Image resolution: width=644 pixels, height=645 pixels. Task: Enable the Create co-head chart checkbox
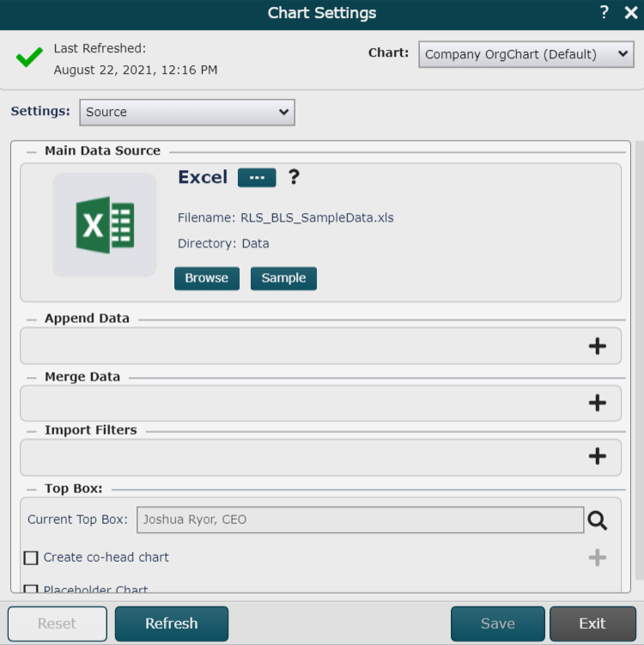coord(31,558)
